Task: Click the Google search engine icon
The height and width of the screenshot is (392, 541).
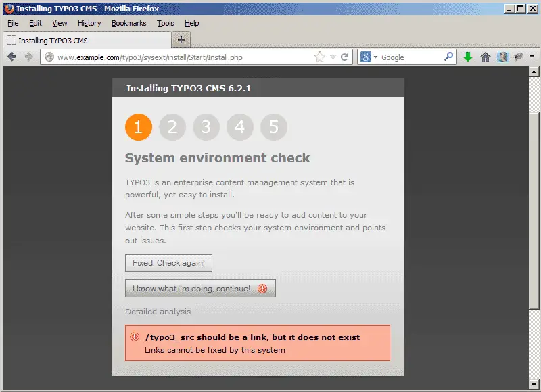Action: 365,57
